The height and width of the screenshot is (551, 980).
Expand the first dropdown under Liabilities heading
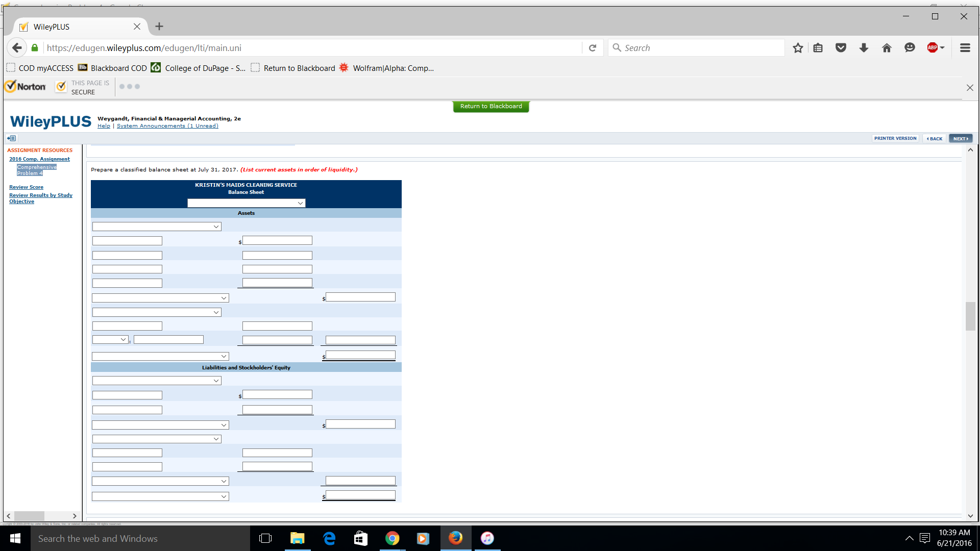click(x=157, y=381)
